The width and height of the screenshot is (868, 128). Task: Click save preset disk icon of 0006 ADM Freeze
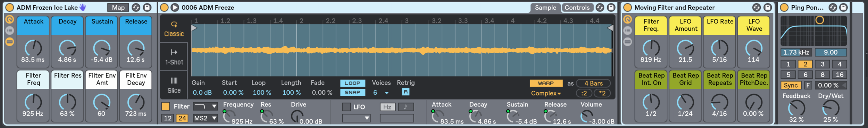(611, 7)
